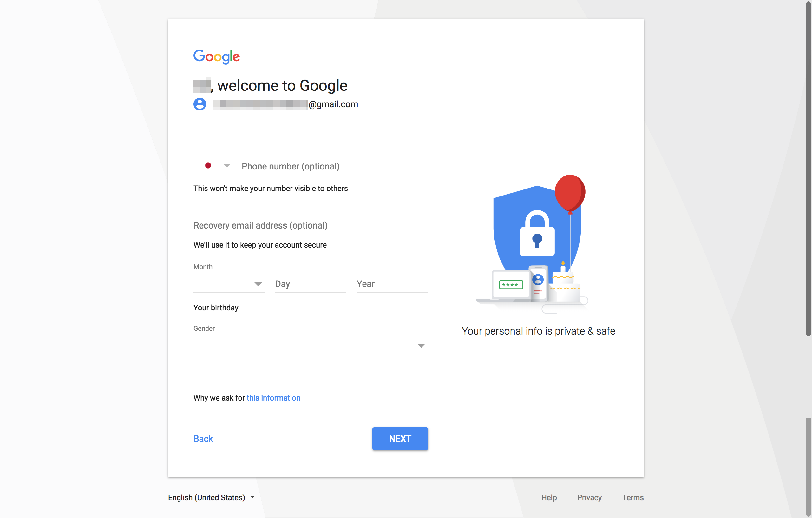
Task: Select the Privacy menu item
Action: (x=589, y=497)
